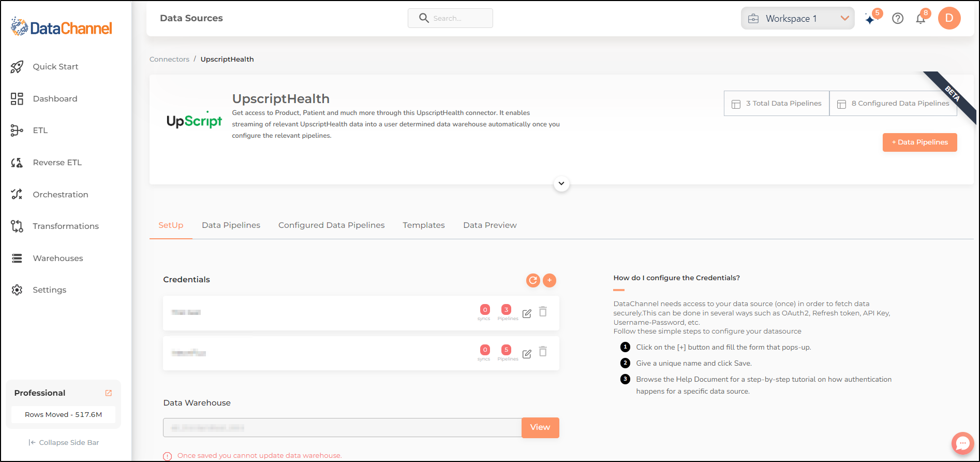
Task: Open the Workspace 1 dropdown
Action: point(797,18)
